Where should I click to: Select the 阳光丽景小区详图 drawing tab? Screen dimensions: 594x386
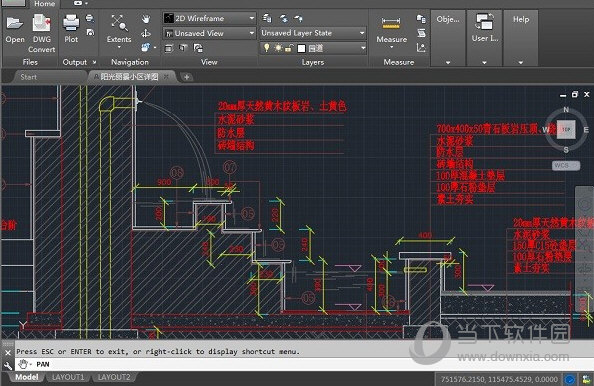(129, 77)
